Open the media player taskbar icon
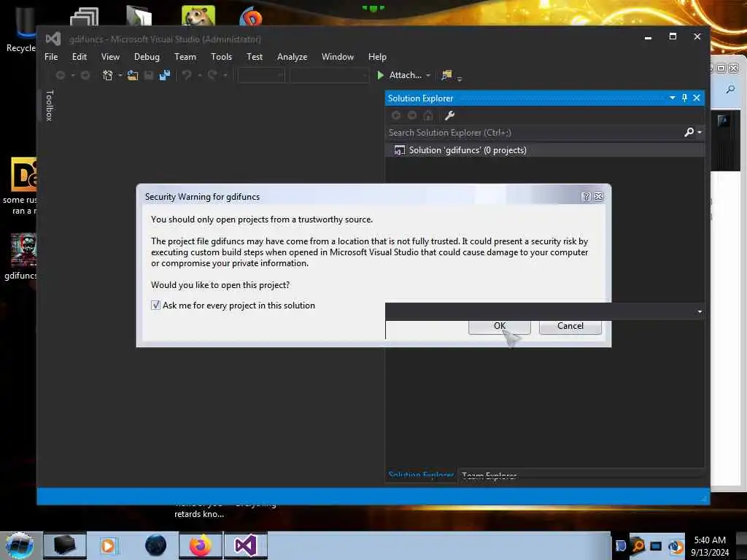This screenshot has height=560, width=747. (108, 545)
